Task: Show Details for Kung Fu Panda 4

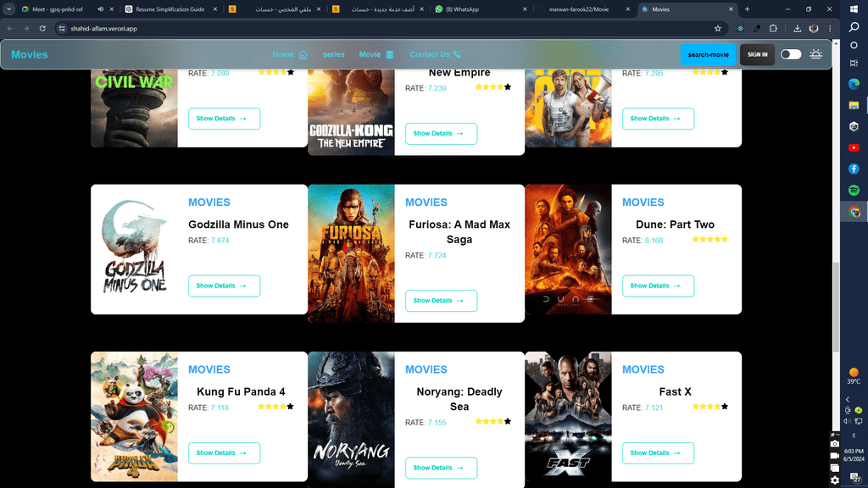Action: coord(224,453)
